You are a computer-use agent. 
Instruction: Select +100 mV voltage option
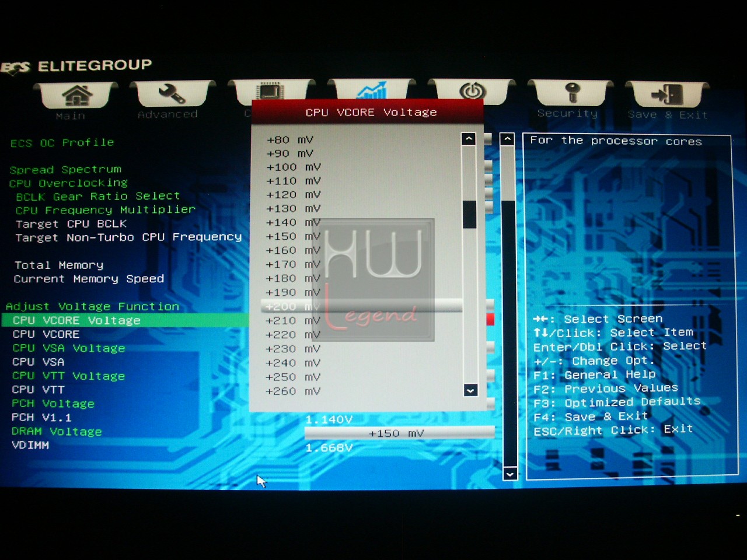tap(294, 167)
